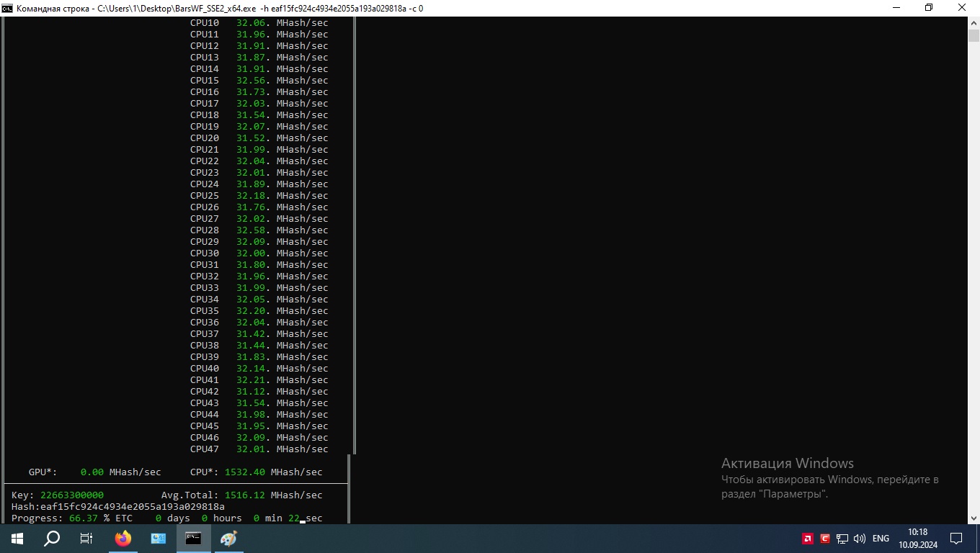This screenshot has height=553, width=980.
Task: Click the CPU18 row speed 31.54
Action: 251,115
